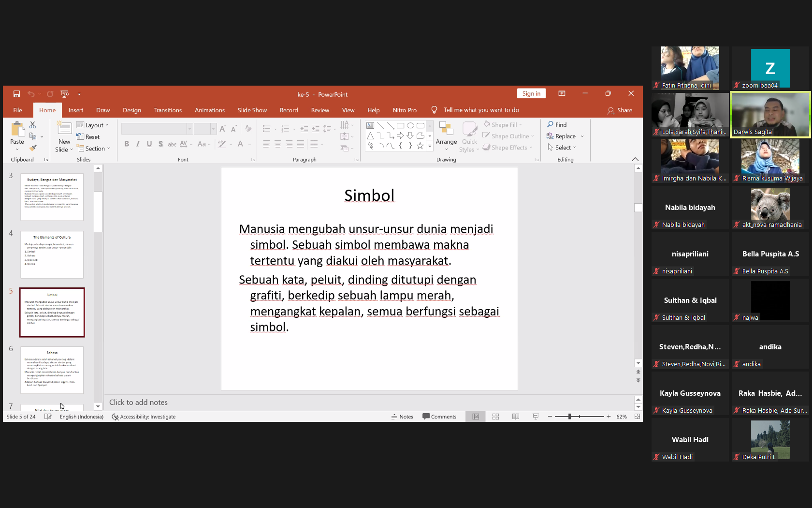Click the zoom in plus button
Screen dimensions: 812x508
(x=609, y=417)
